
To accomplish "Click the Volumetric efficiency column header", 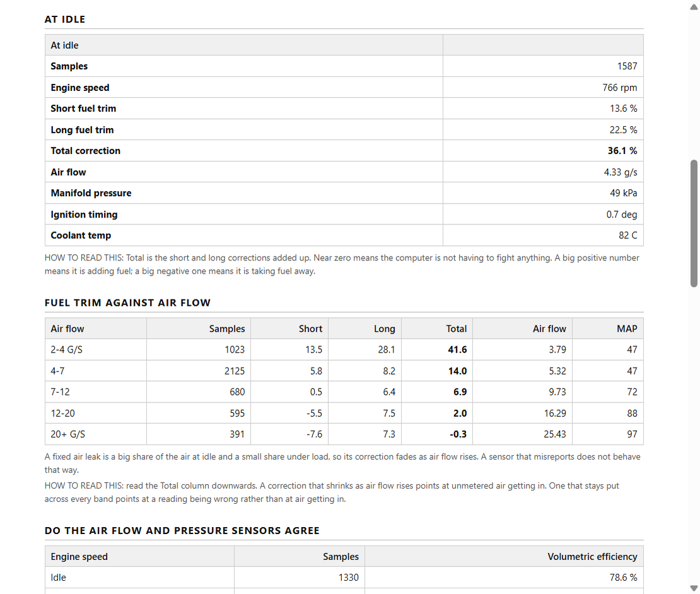I will pyautogui.click(x=592, y=557).
